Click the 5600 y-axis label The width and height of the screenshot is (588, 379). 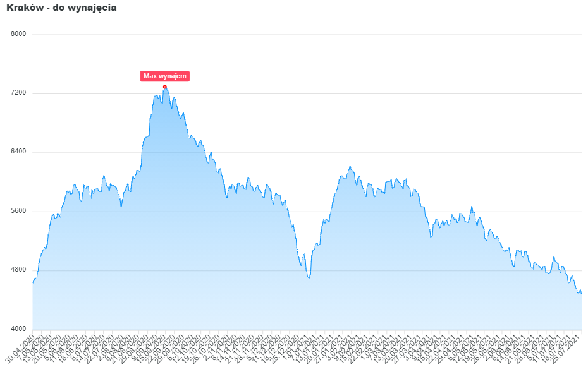[x=19, y=212]
